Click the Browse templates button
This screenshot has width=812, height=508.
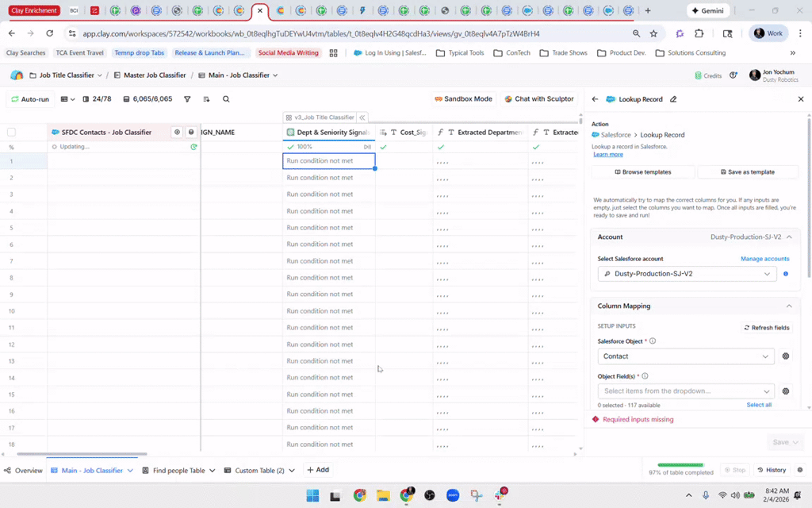642,172
